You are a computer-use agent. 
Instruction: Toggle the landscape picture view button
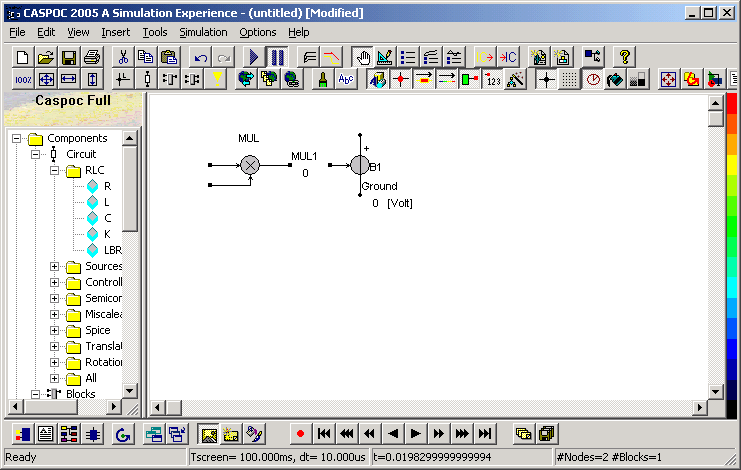click(208, 434)
